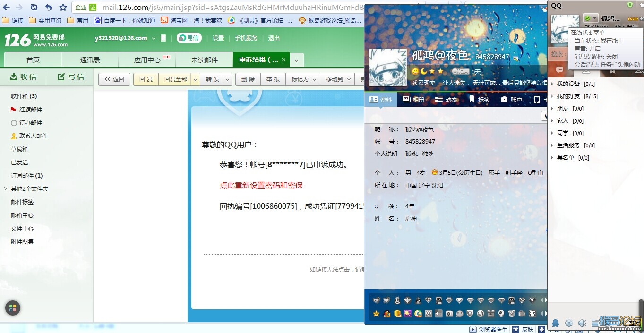
Task: Switch to the 首页 tab
Action: coord(33,60)
